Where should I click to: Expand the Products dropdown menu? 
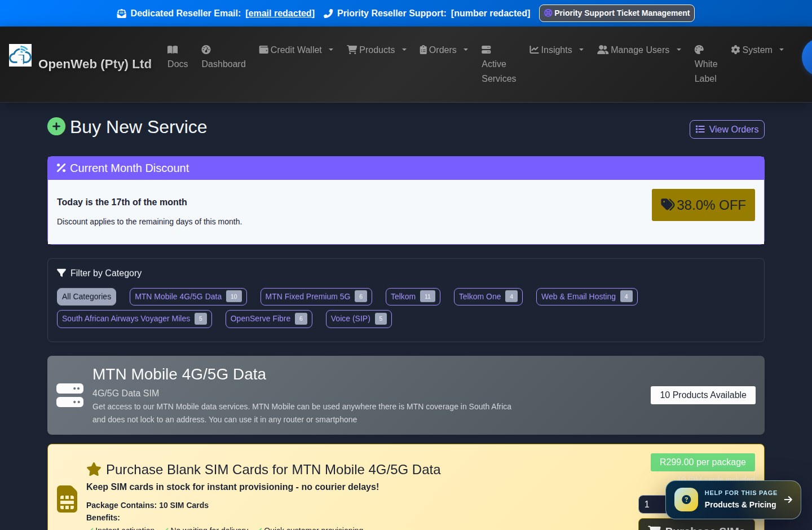(x=404, y=50)
